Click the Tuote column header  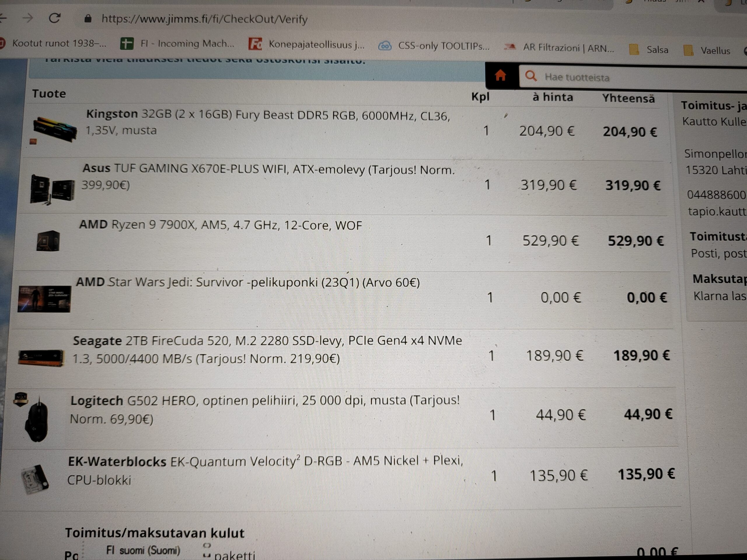[x=49, y=94]
